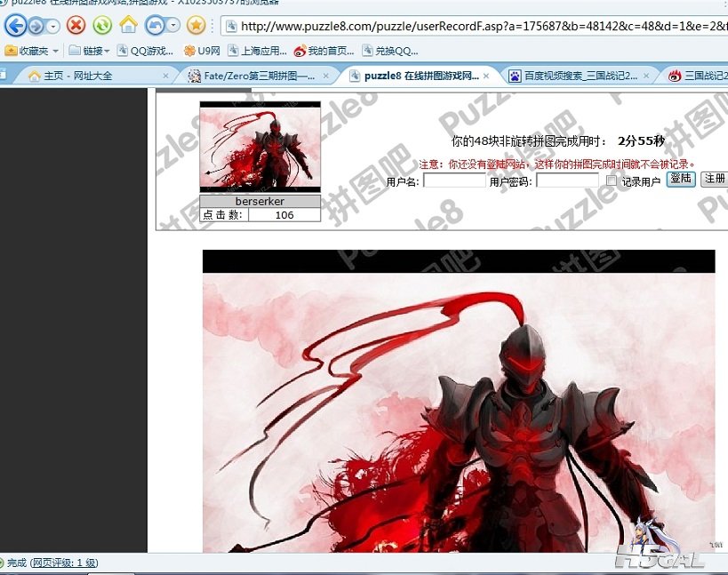This screenshot has width=728, height=575.
Task: Open the 我的首页 Weibo bookmark
Action: click(x=324, y=51)
